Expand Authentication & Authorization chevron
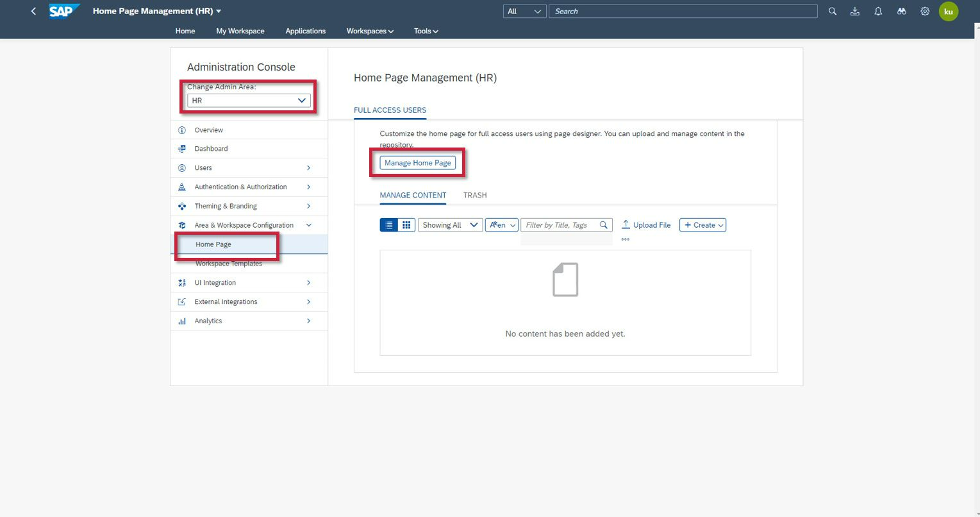980x517 pixels. click(308, 187)
